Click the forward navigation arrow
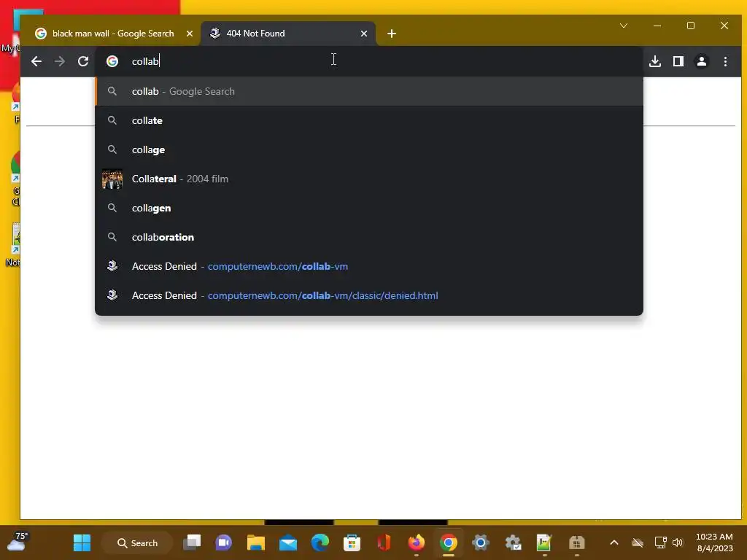Viewport: 747px width, 560px height. (x=60, y=61)
